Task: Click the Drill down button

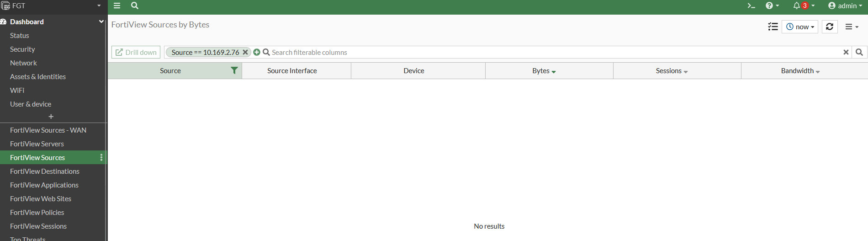Action: [136, 52]
